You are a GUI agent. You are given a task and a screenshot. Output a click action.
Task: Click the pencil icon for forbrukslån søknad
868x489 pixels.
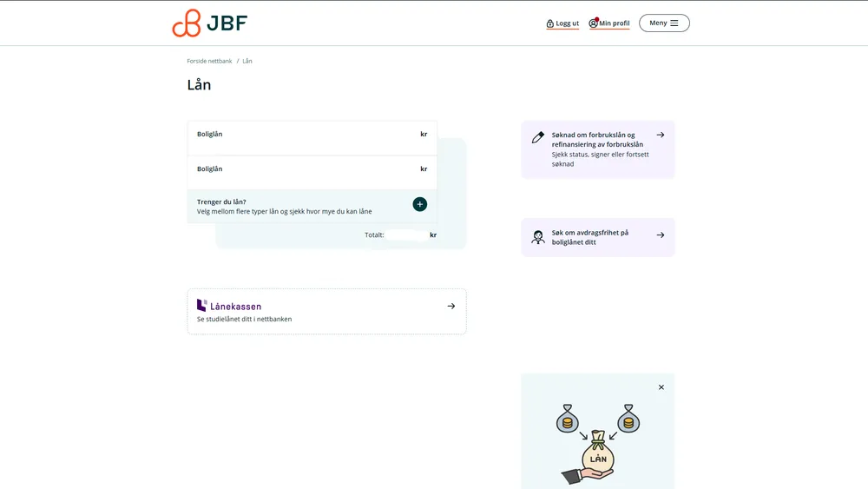[538, 137]
